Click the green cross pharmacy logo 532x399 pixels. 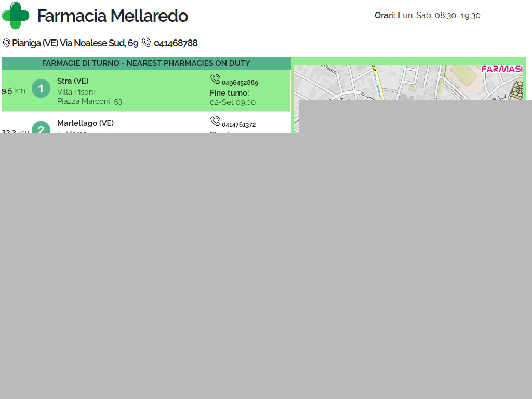(x=16, y=16)
